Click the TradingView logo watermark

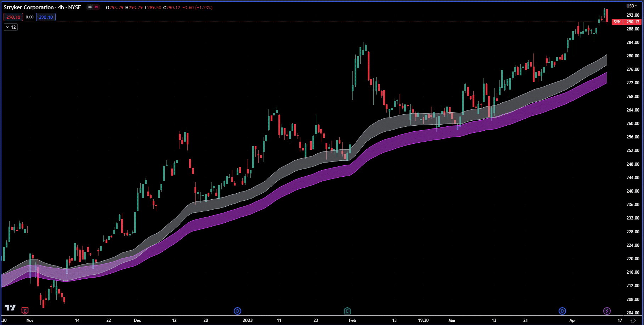click(x=11, y=307)
